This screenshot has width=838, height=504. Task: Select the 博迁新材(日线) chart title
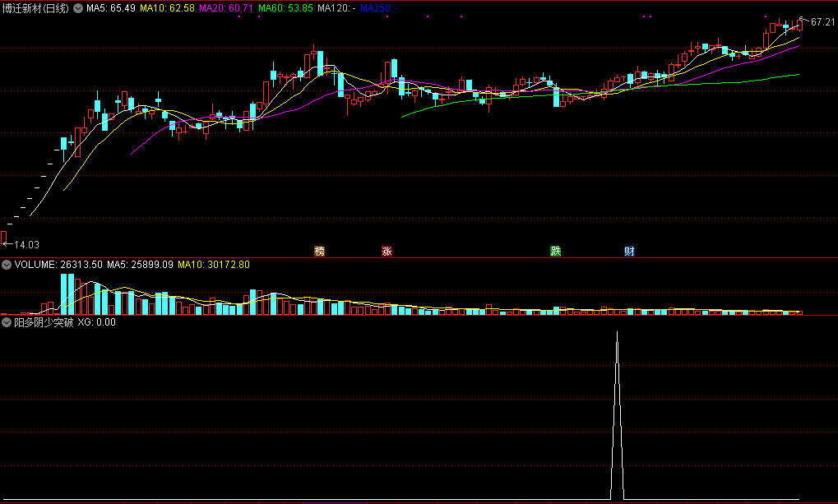[36, 8]
